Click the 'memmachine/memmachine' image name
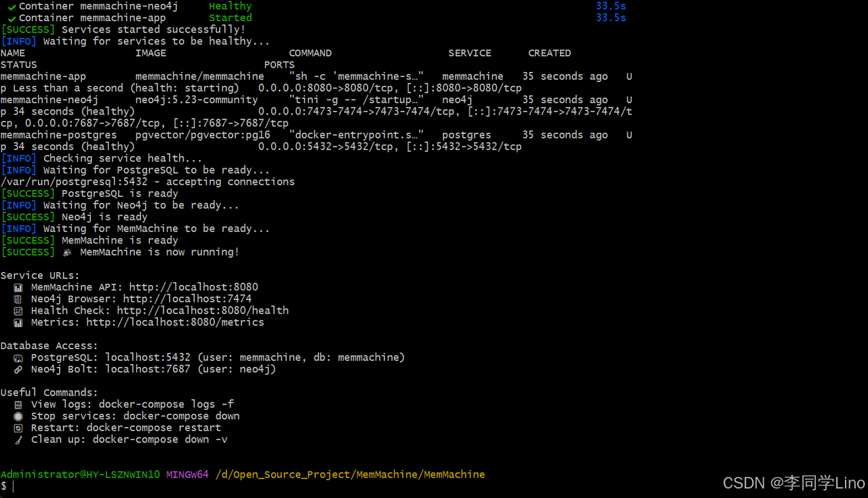Viewport: 868px width, 498px height. point(199,76)
